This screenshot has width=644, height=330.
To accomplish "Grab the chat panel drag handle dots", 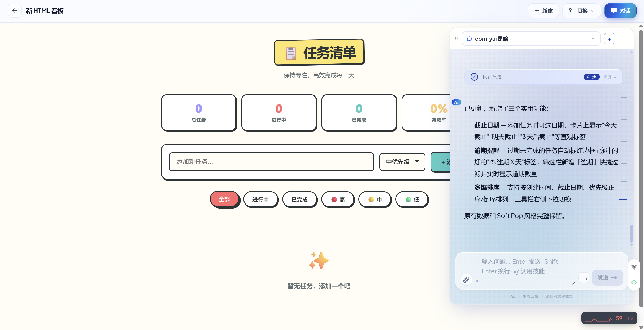I will click(456, 39).
